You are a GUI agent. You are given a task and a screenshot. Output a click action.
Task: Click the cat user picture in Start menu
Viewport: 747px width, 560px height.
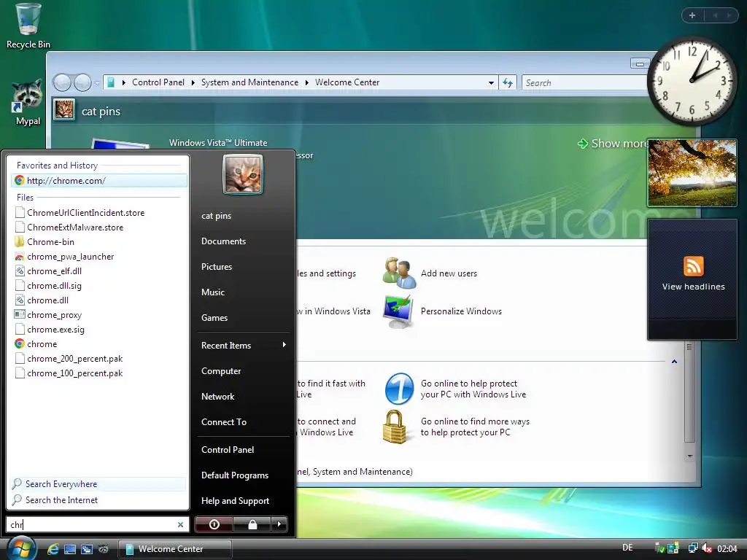[242, 174]
